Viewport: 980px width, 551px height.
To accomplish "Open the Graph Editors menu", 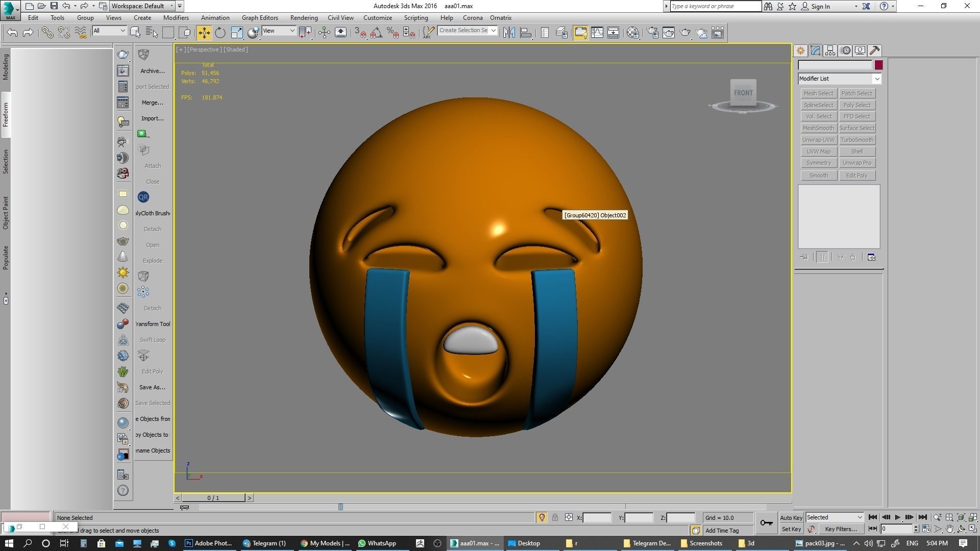I will click(260, 18).
